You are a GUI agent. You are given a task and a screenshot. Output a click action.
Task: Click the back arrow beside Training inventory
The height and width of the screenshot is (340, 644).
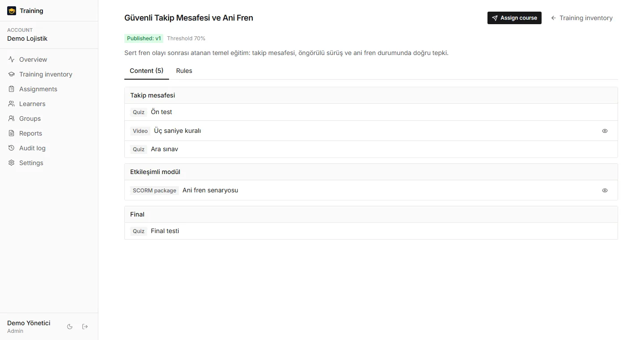[554, 18]
